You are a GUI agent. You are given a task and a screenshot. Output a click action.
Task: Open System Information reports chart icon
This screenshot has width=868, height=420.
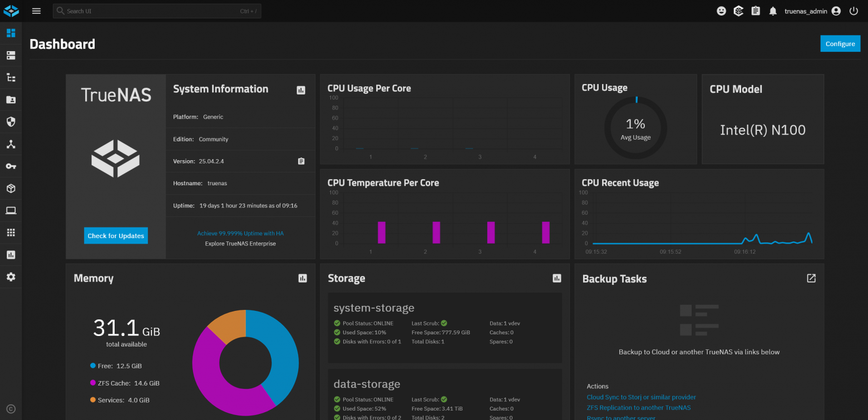pyautogui.click(x=301, y=90)
